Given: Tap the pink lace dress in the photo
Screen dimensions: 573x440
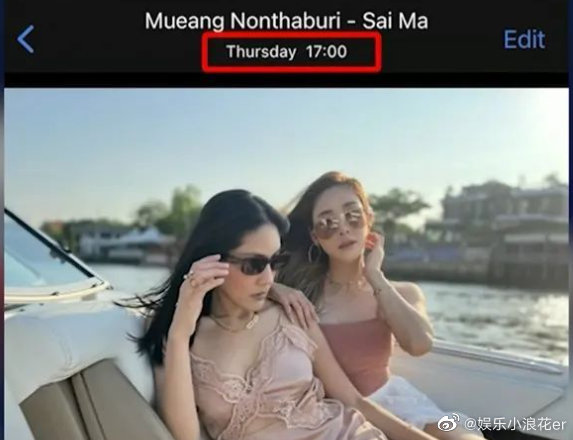Looking at the screenshot, I should point(278,384).
